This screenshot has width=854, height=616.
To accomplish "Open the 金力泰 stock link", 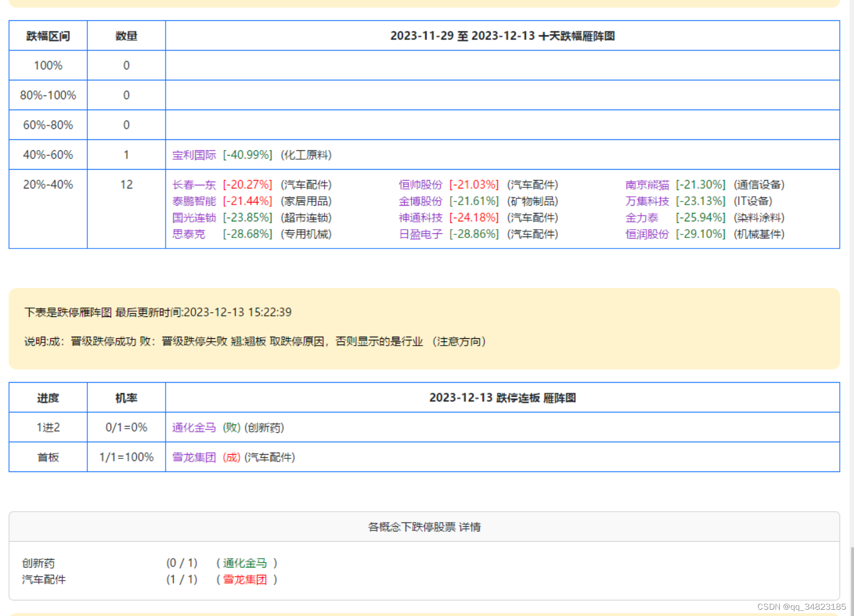I will click(642, 218).
